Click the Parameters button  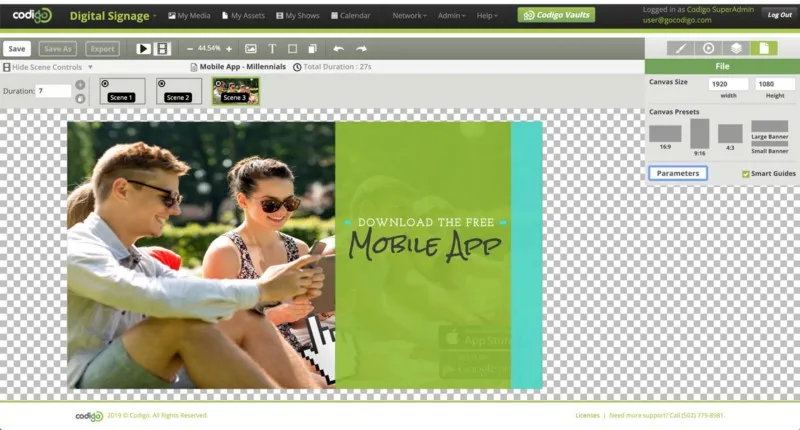pyautogui.click(x=678, y=173)
